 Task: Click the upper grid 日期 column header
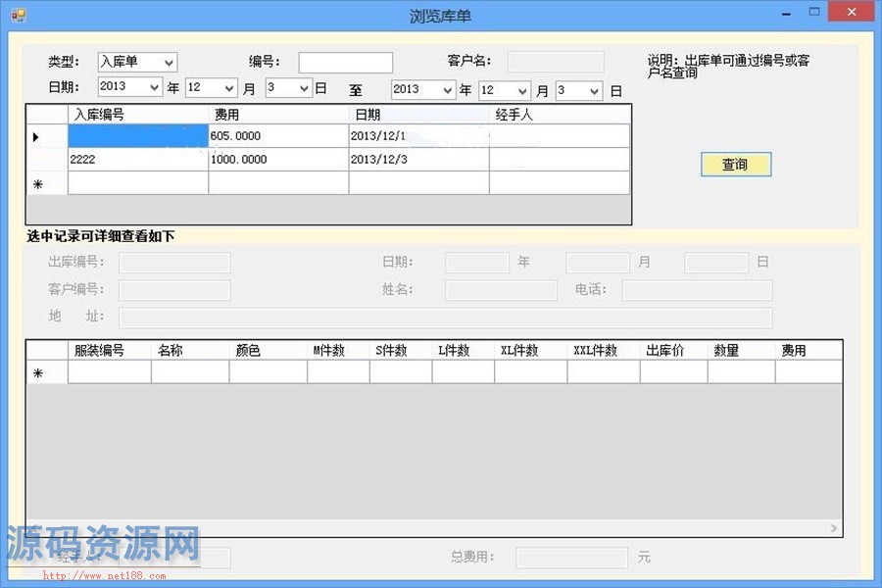(x=419, y=115)
